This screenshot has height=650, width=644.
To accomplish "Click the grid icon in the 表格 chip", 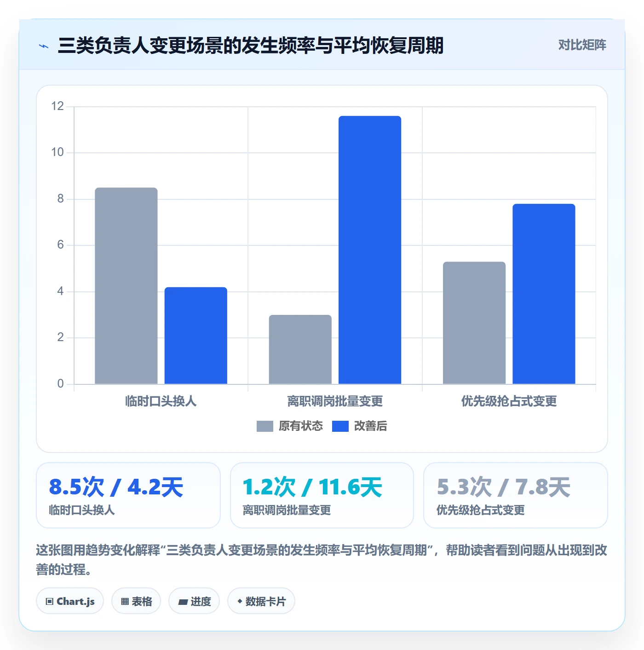I will click(x=125, y=601).
